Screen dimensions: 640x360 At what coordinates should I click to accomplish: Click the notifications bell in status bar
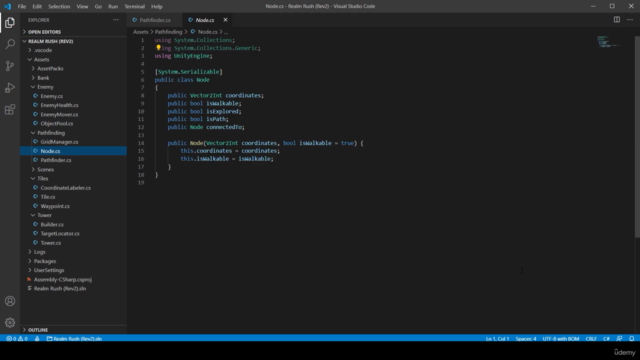click(x=631, y=339)
